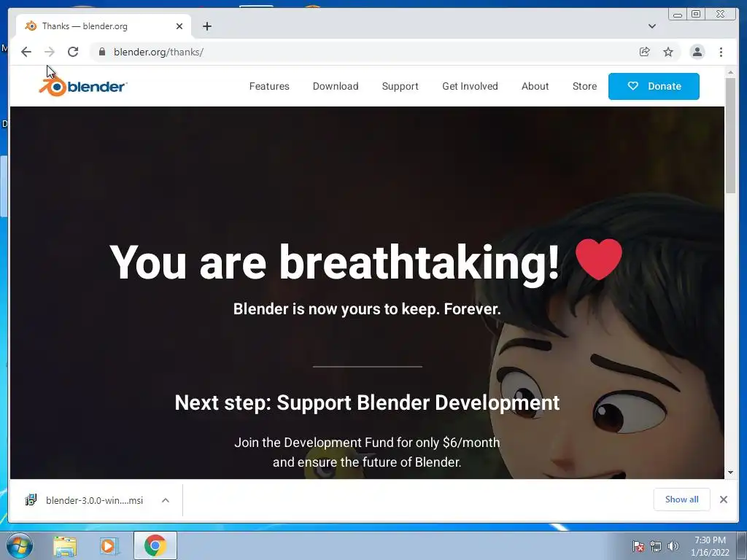Click 'Blender is now yours to keep. Forever.'
747x560 pixels.
367,309
